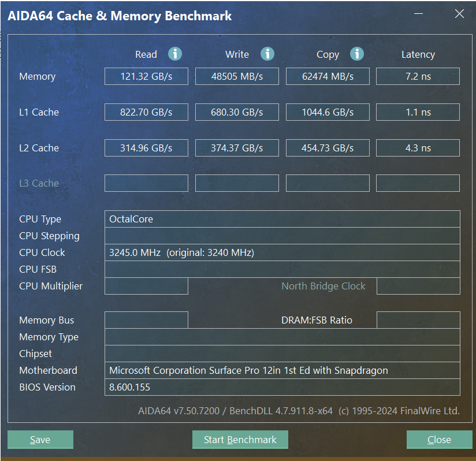The height and width of the screenshot is (461, 476).
Task: Click the CPU Multiplier label
Action: tap(51, 286)
